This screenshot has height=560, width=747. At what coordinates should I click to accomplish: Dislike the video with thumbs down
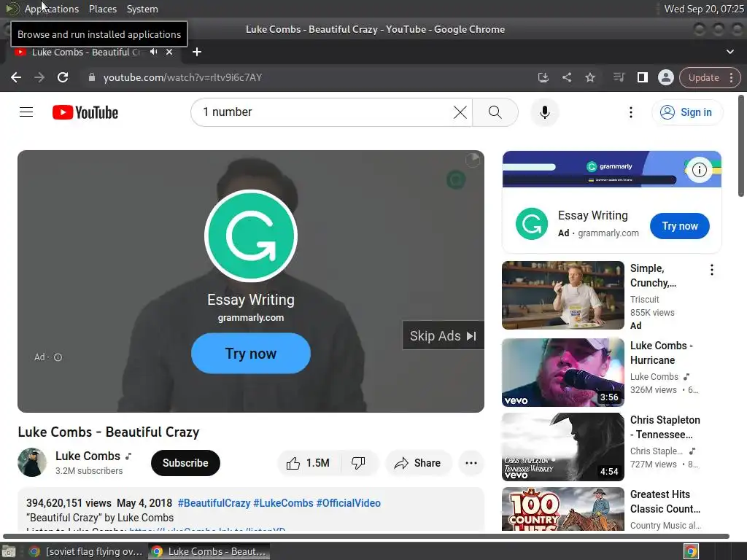[358, 463]
